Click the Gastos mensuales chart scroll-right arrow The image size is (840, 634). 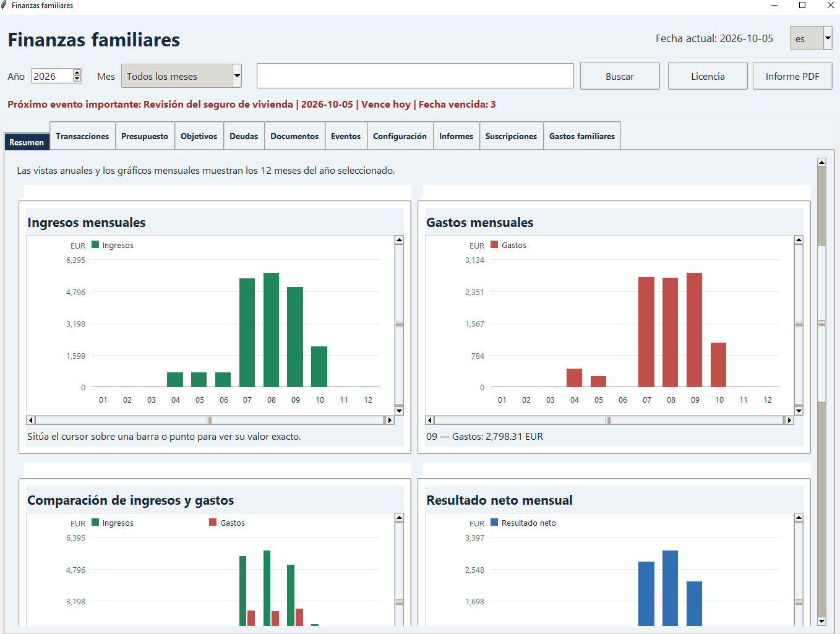pyautogui.click(x=789, y=420)
